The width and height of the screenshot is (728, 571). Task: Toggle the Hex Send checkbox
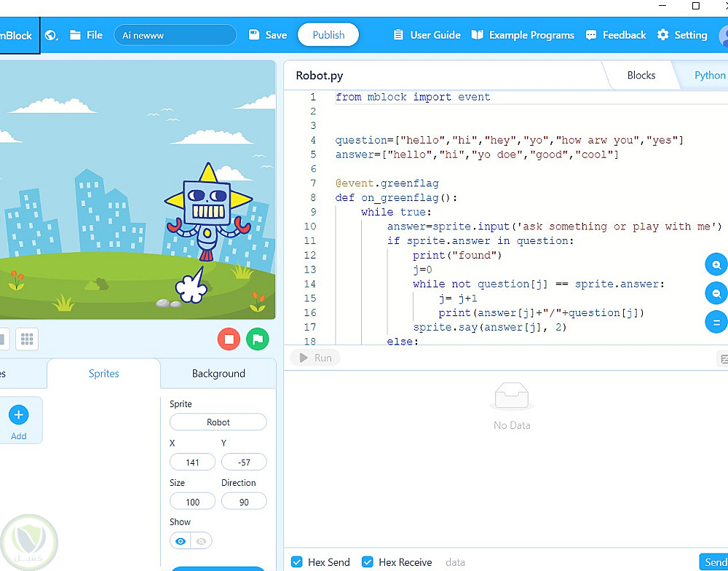(x=297, y=562)
